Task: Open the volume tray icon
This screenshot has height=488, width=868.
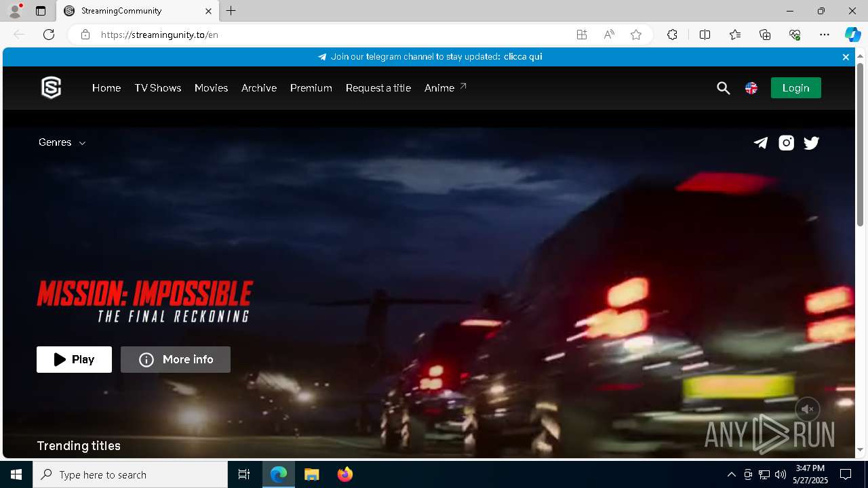Action: click(x=781, y=474)
